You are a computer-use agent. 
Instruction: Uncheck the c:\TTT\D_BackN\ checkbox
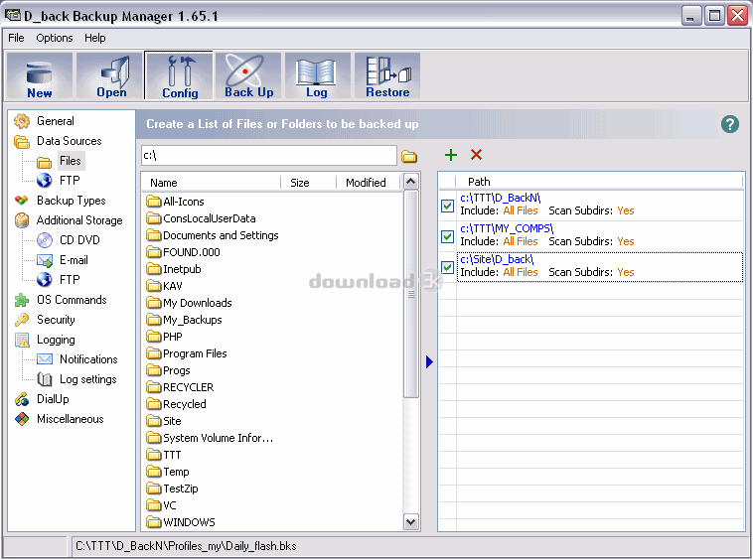pos(448,206)
